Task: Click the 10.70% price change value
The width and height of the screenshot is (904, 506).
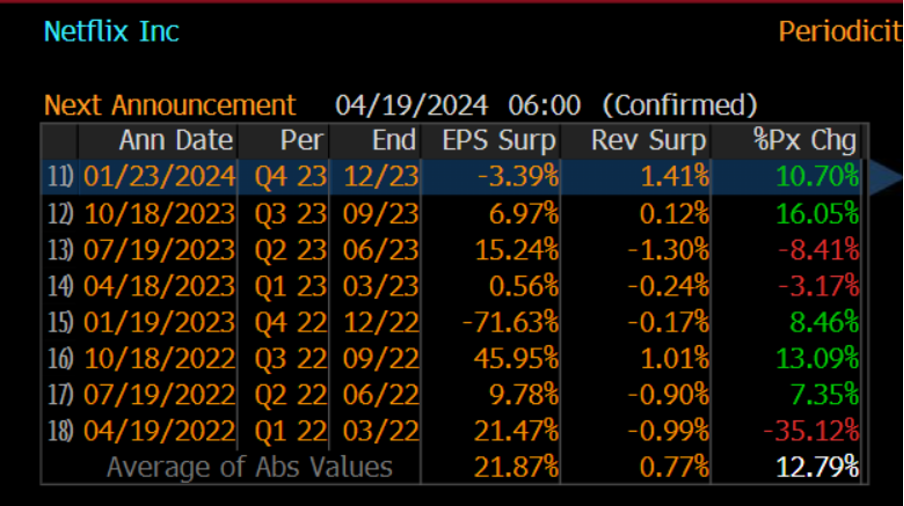Action: click(818, 177)
